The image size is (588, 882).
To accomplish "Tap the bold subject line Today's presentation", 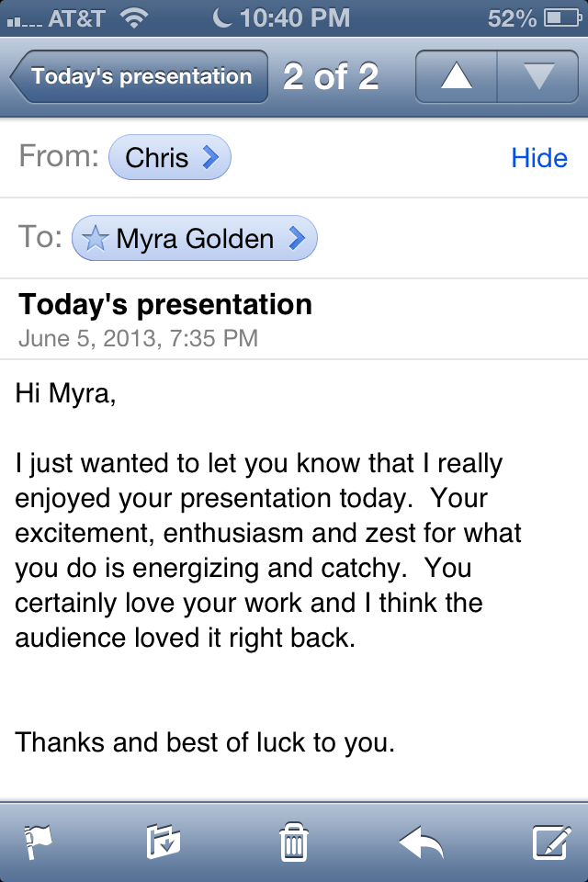I will (x=165, y=304).
